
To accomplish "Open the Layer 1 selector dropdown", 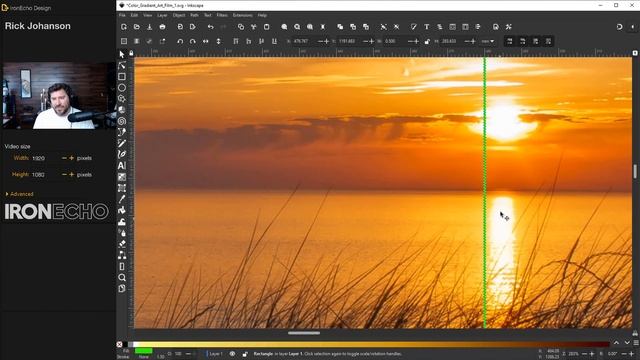I will click(x=214, y=354).
